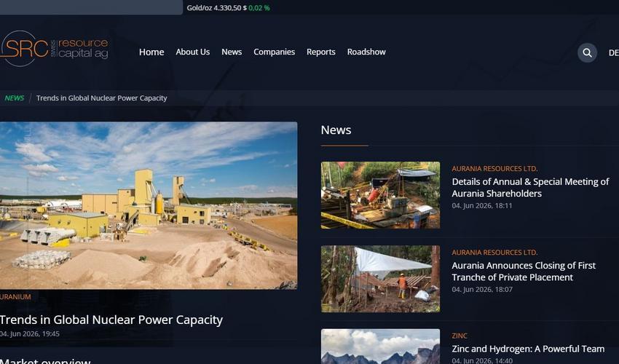This screenshot has height=364, width=619.
Task: Click the 0,02 % gold change value
Action: coord(259,8)
